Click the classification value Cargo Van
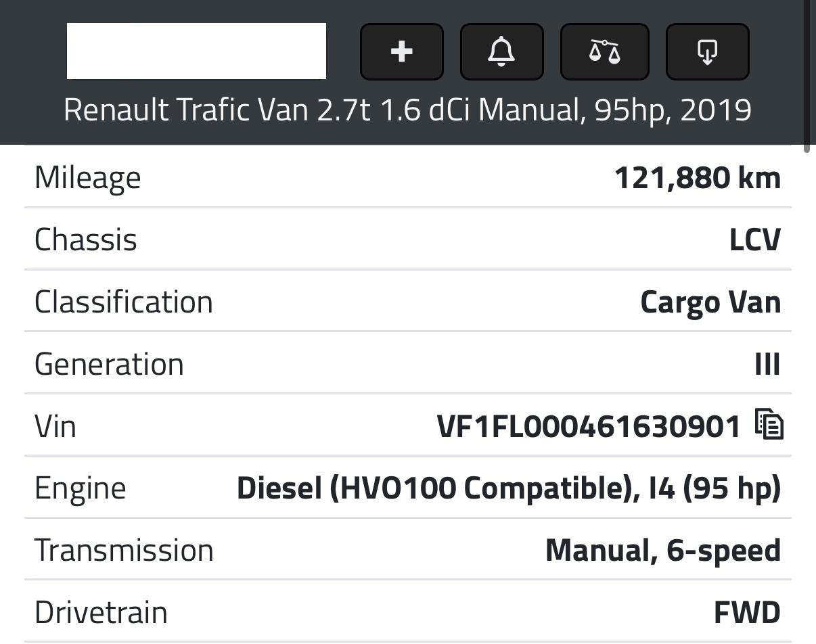 tap(710, 302)
